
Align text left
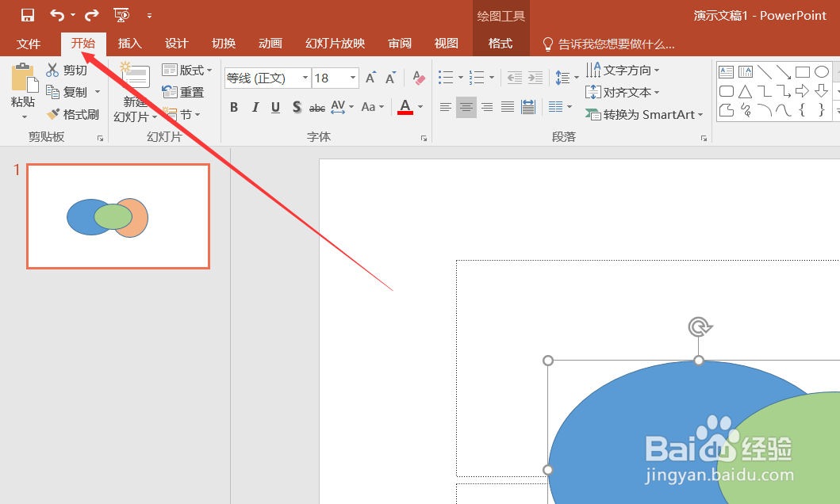(445, 107)
